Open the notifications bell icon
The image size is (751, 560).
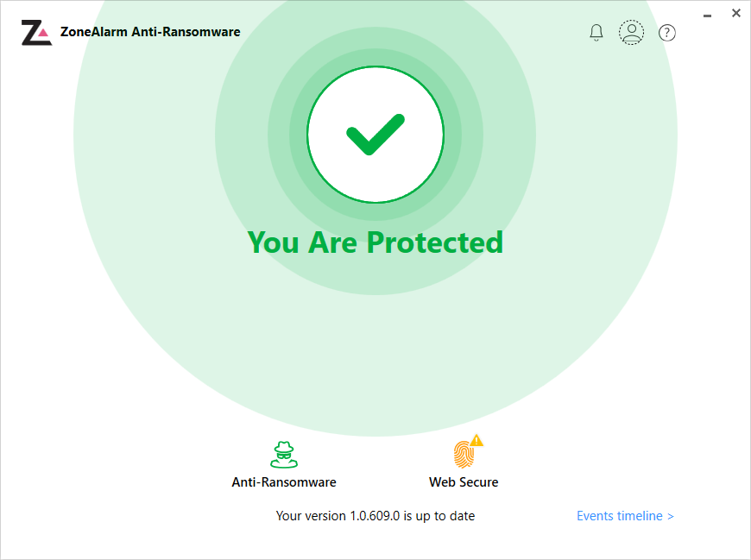pyautogui.click(x=596, y=32)
